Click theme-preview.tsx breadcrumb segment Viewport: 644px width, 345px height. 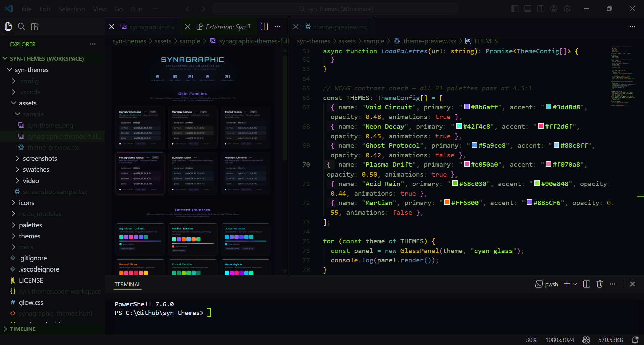[x=430, y=41]
